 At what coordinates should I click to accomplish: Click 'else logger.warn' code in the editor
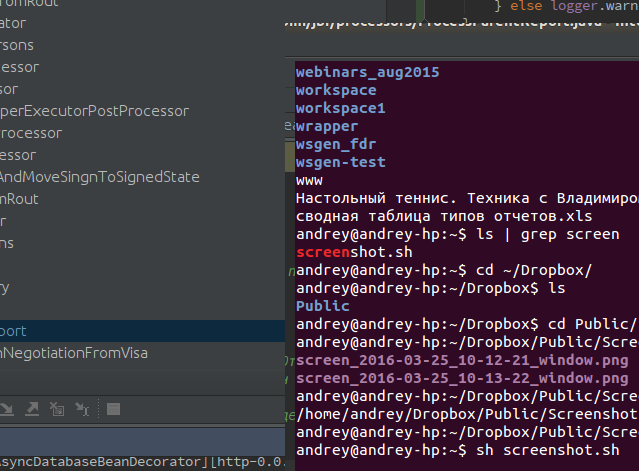pyautogui.click(x=574, y=6)
